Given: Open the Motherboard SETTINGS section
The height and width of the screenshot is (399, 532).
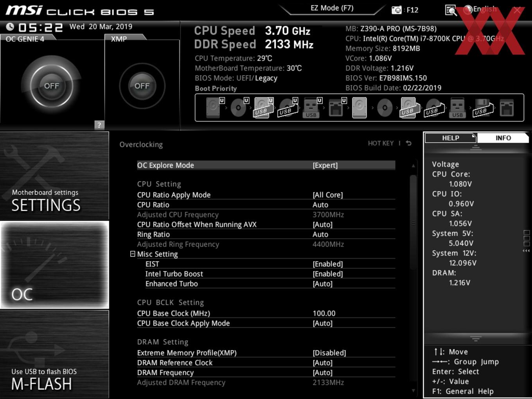Looking at the screenshot, I should pos(54,176).
